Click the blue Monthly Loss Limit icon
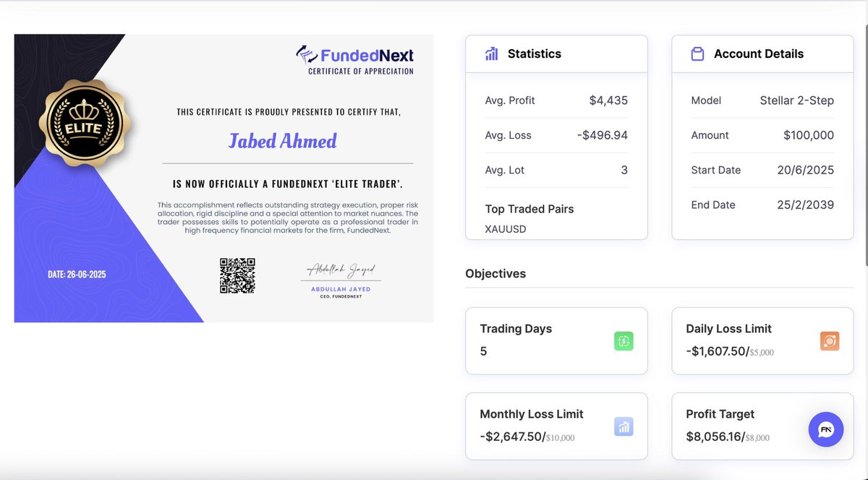Screen dimensions: 868x480 [624, 427]
